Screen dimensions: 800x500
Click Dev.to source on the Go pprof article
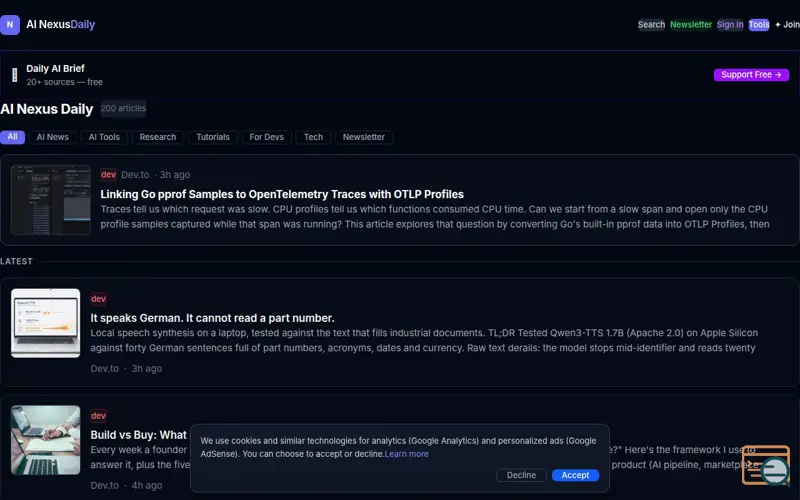[x=135, y=174]
